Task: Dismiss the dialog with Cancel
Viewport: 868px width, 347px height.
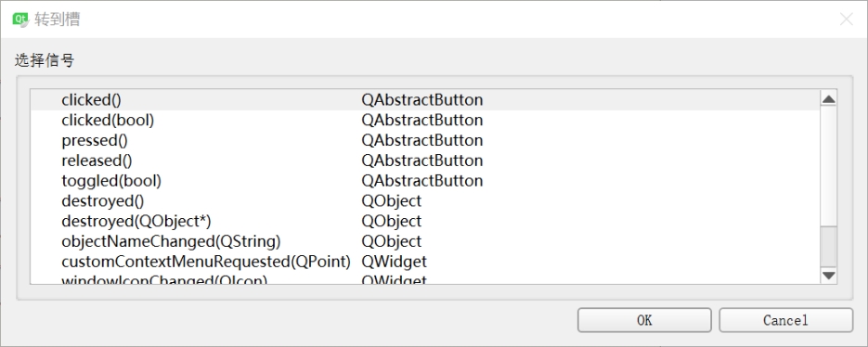Action: click(785, 320)
